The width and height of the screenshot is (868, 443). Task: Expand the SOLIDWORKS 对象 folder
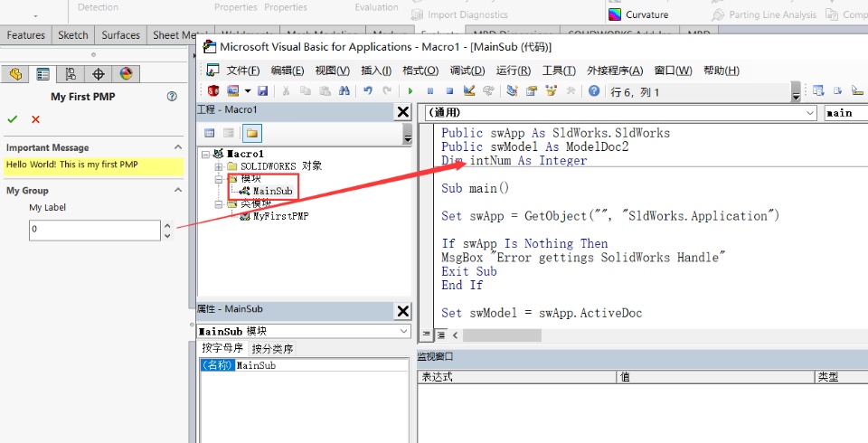point(219,166)
